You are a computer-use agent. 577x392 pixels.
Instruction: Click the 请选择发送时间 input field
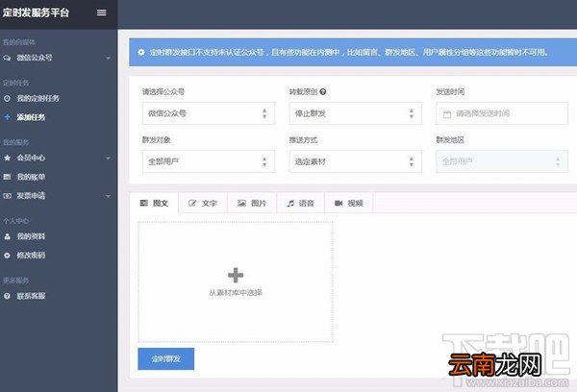click(502, 113)
